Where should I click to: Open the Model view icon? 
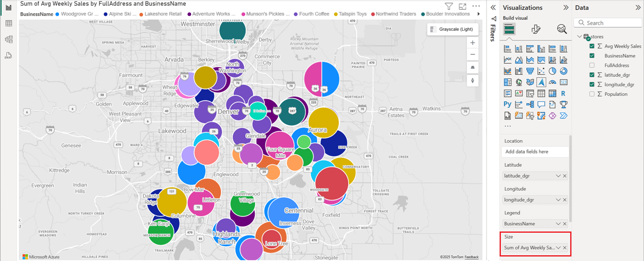click(9, 39)
